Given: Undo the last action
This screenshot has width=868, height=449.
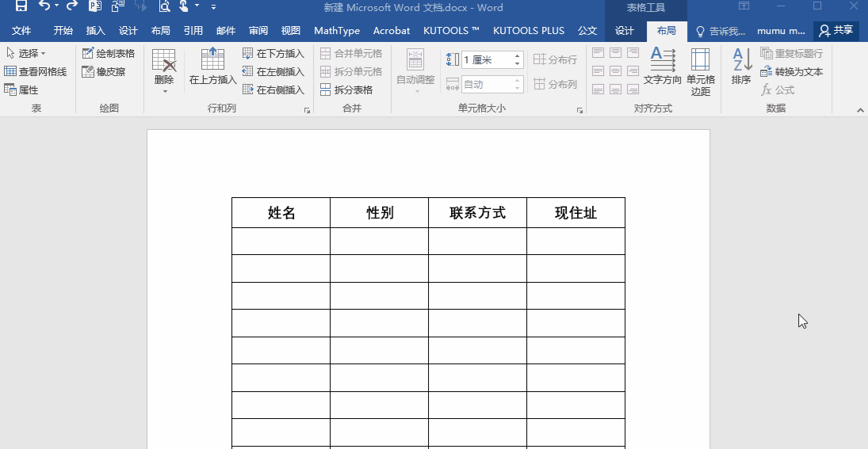Looking at the screenshot, I should 44,6.
